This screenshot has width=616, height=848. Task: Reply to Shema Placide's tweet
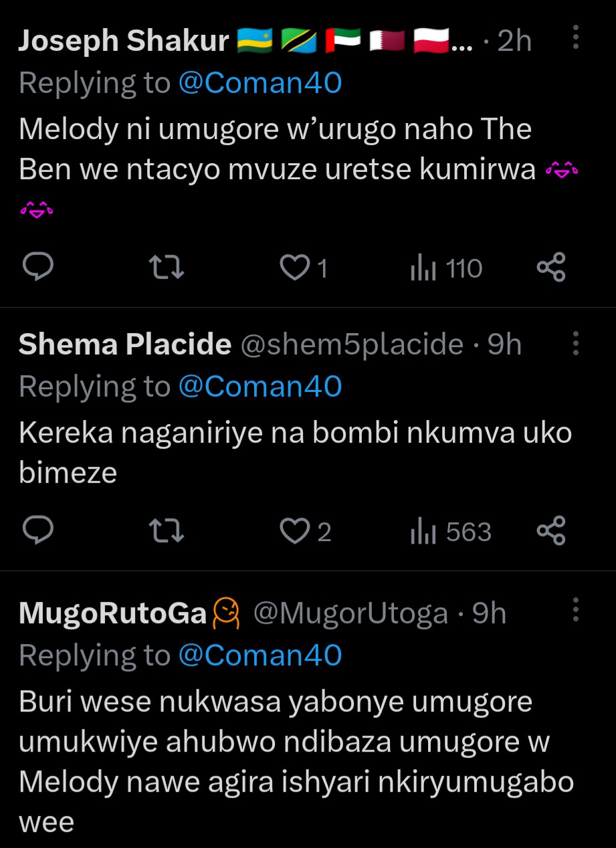pyautogui.click(x=39, y=532)
